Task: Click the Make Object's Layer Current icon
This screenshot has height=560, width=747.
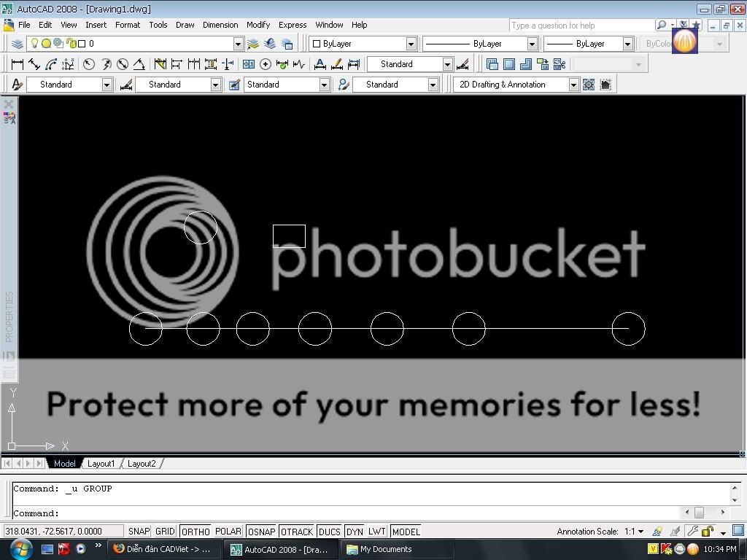Action: point(253,44)
